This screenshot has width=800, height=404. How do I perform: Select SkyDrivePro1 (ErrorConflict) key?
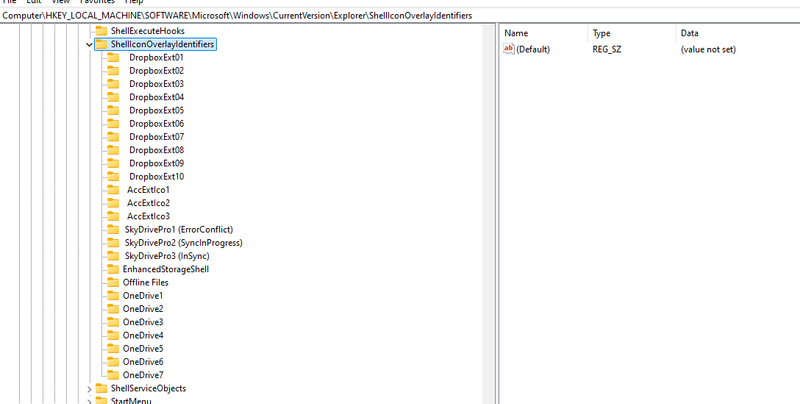(x=179, y=230)
